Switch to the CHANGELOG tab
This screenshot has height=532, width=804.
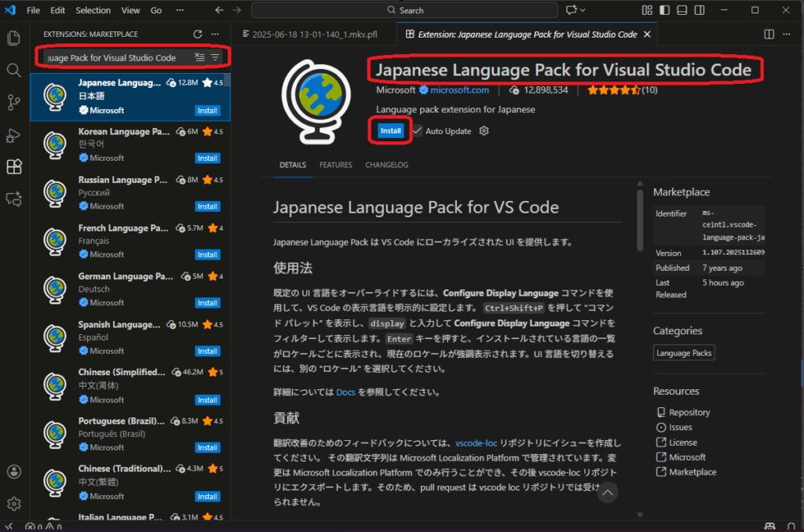[x=386, y=165]
